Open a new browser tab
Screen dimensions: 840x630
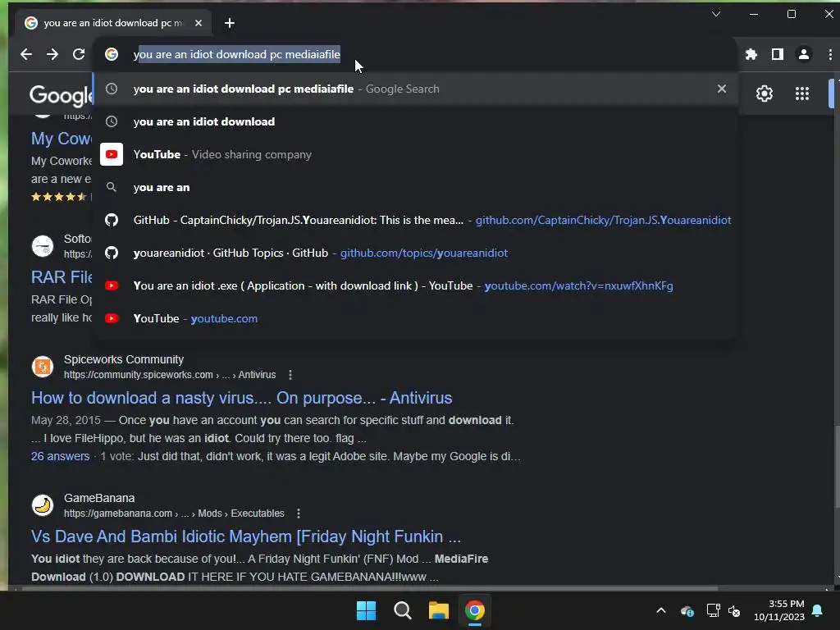[x=230, y=23]
